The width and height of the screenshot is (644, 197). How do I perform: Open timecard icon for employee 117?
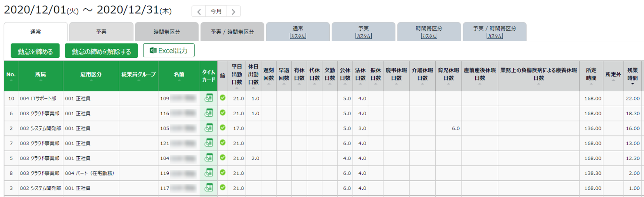(209, 188)
